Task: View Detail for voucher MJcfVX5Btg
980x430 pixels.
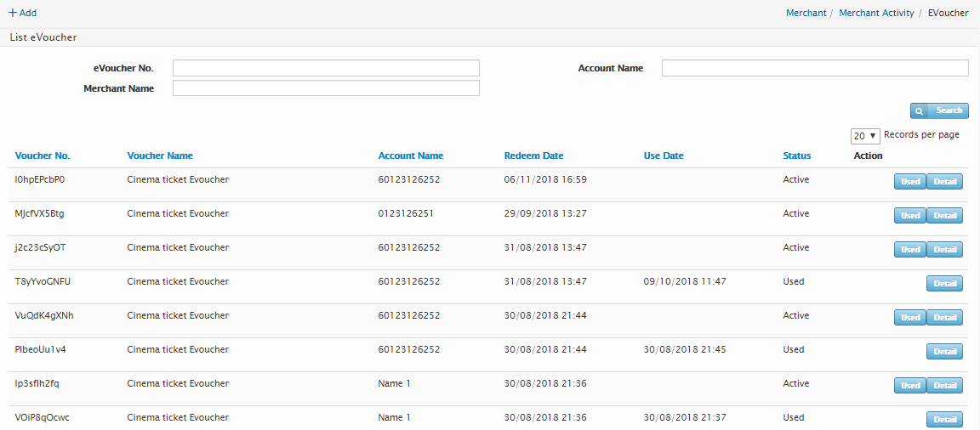Action: (944, 215)
